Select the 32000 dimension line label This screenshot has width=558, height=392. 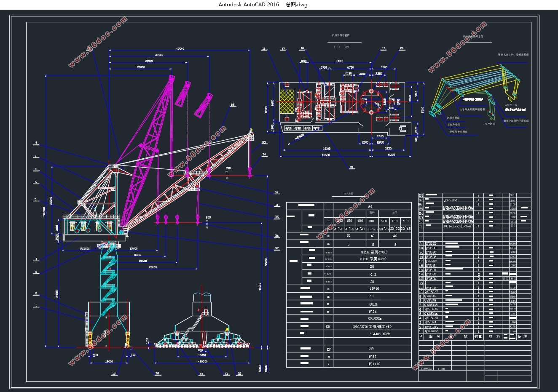click(x=159, y=55)
